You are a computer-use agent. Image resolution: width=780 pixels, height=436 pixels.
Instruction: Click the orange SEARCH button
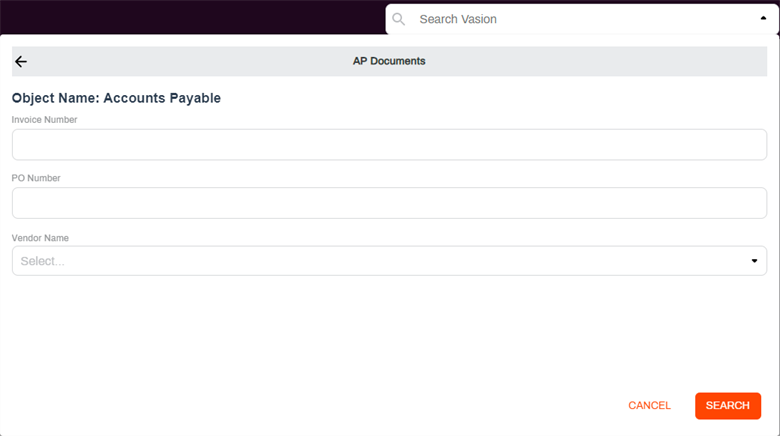pyautogui.click(x=728, y=406)
